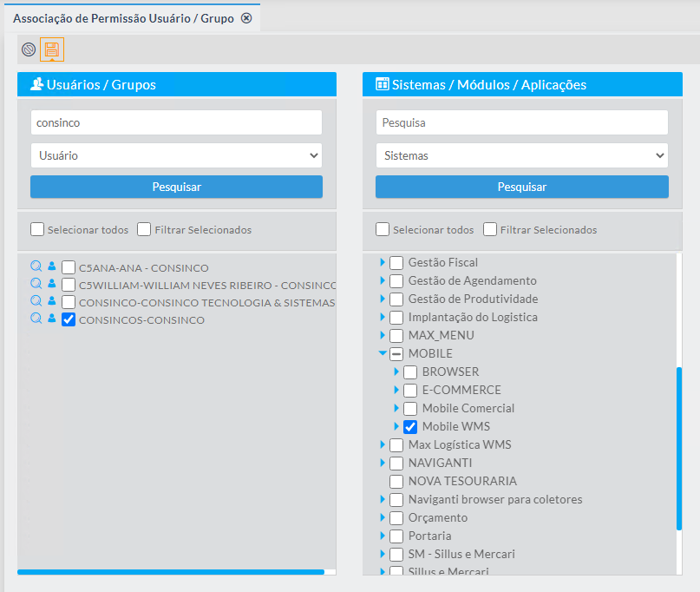Check the NAVIGANTI checkbox
700x592 pixels.
396,464
